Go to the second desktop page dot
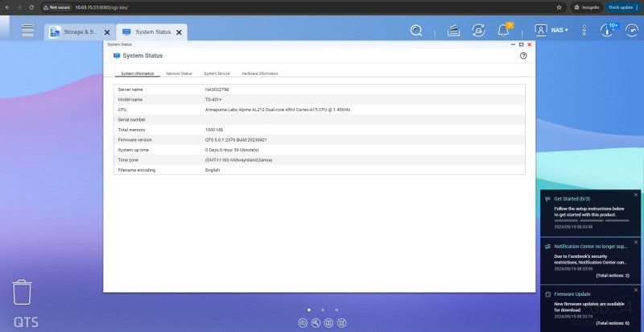Screen dimensions: 644x332 coord(323,310)
